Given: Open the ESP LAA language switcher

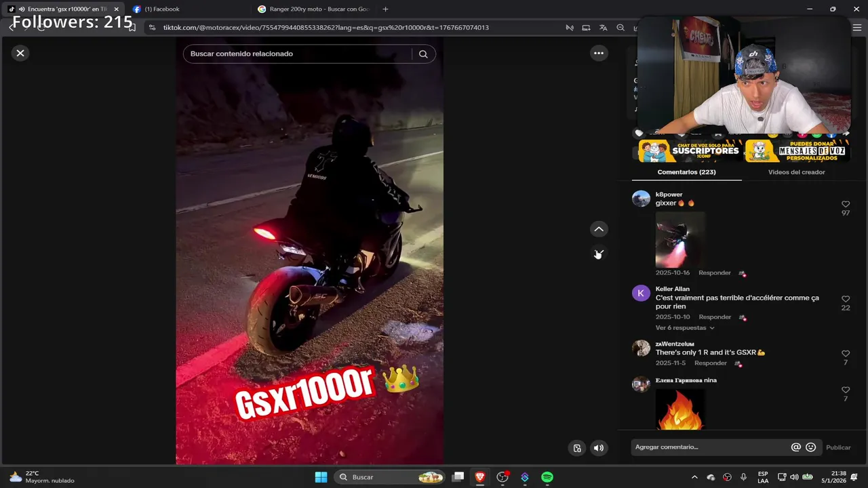Looking at the screenshot, I should point(763,477).
